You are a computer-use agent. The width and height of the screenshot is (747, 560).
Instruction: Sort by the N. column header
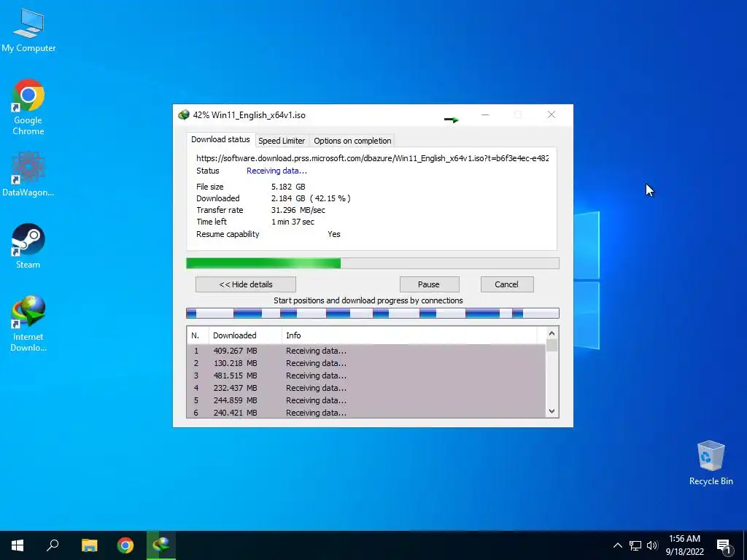(198, 335)
